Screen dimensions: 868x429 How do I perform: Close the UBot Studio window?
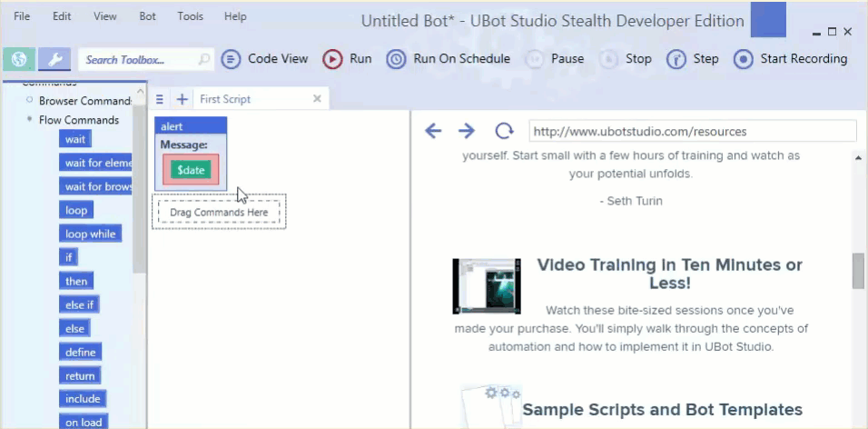[x=847, y=32]
